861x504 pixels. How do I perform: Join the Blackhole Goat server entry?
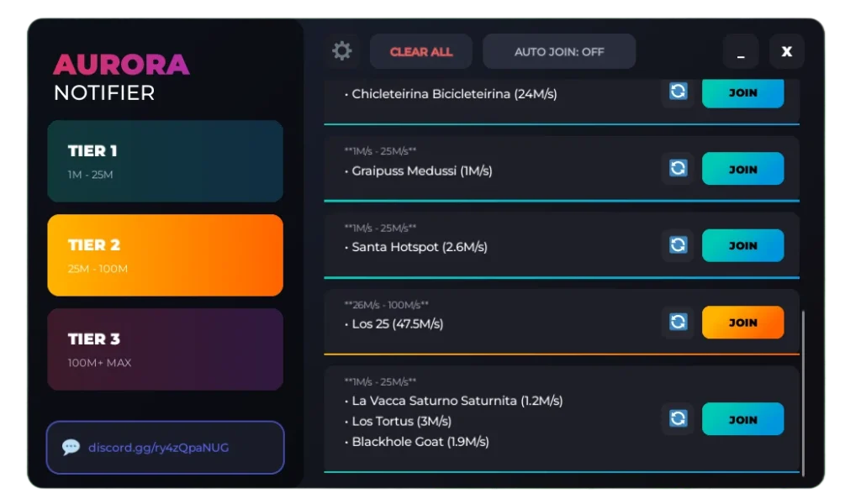[742, 418]
